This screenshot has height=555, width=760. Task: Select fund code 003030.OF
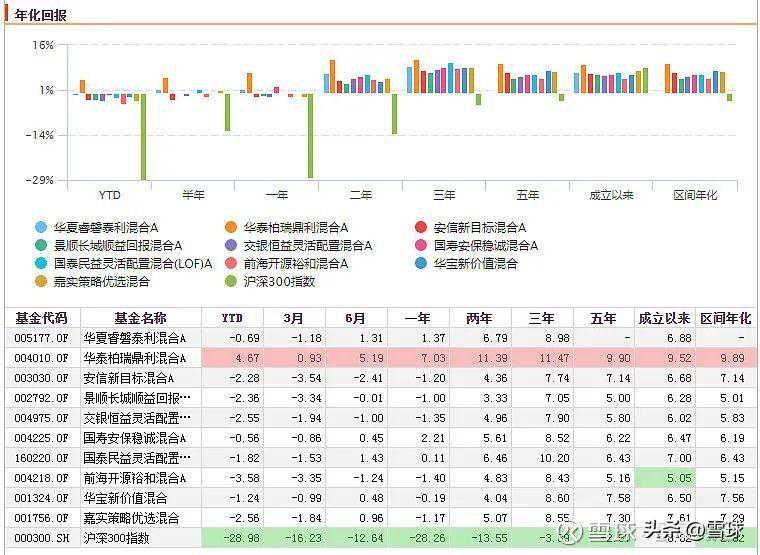click(x=42, y=378)
